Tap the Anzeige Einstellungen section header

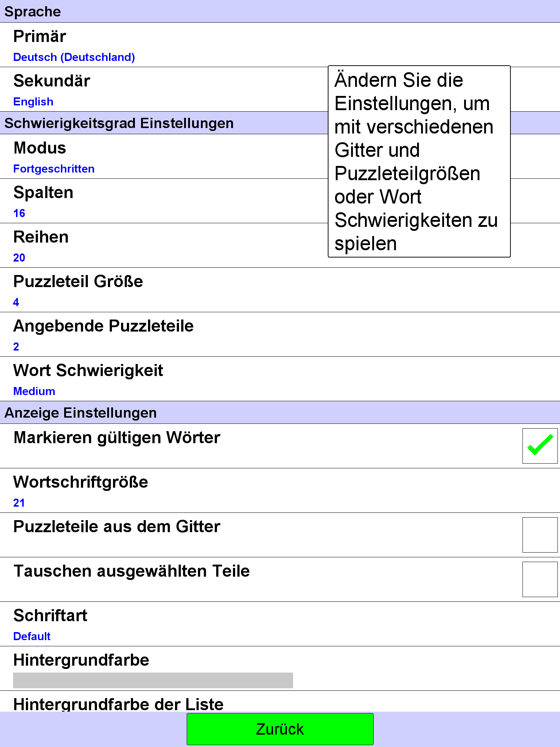pos(280,413)
